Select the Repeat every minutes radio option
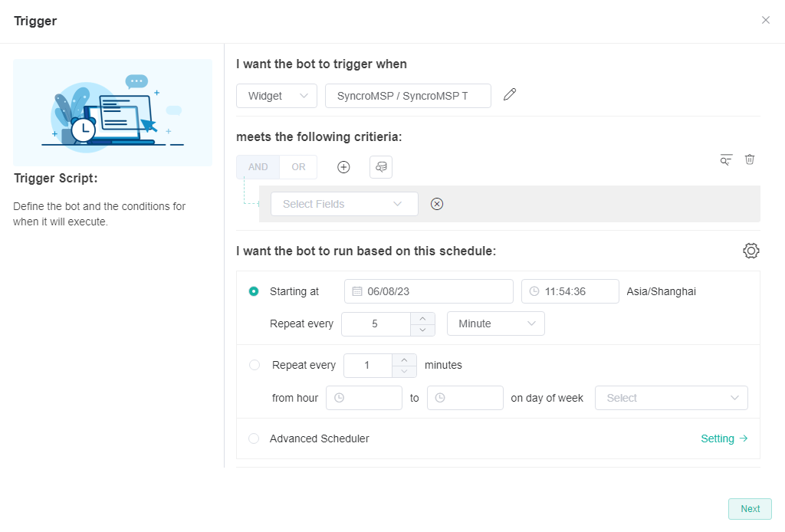 click(255, 365)
